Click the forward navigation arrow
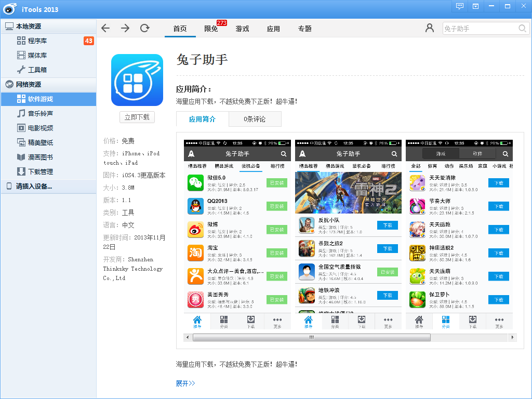532x399 pixels. (x=125, y=29)
